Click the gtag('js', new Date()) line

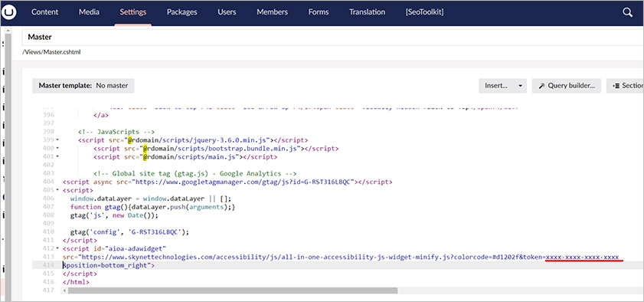click(x=114, y=215)
